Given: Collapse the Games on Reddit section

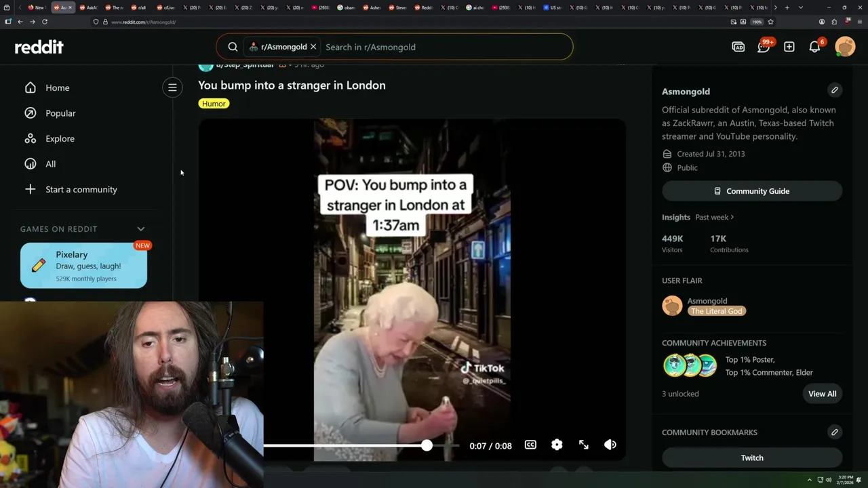Looking at the screenshot, I should 141,229.
